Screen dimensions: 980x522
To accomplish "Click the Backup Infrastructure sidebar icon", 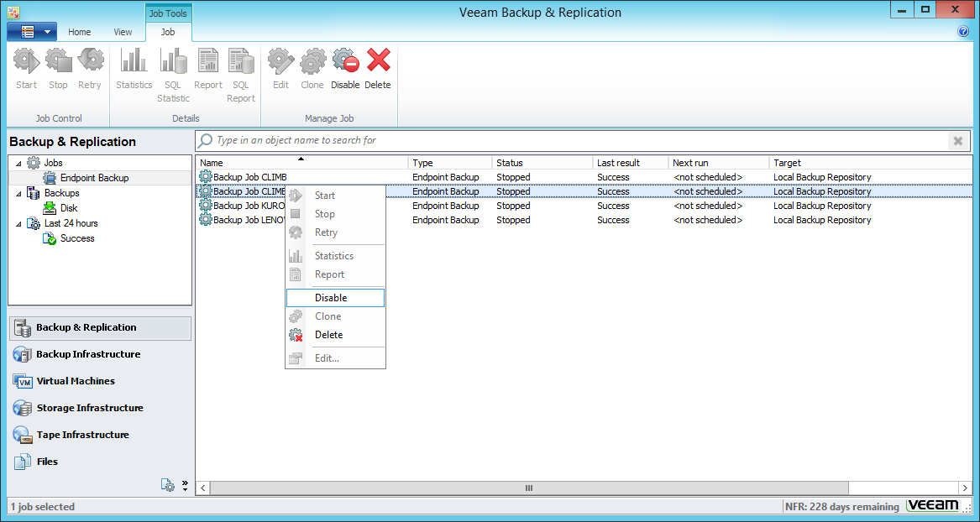I will point(22,354).
